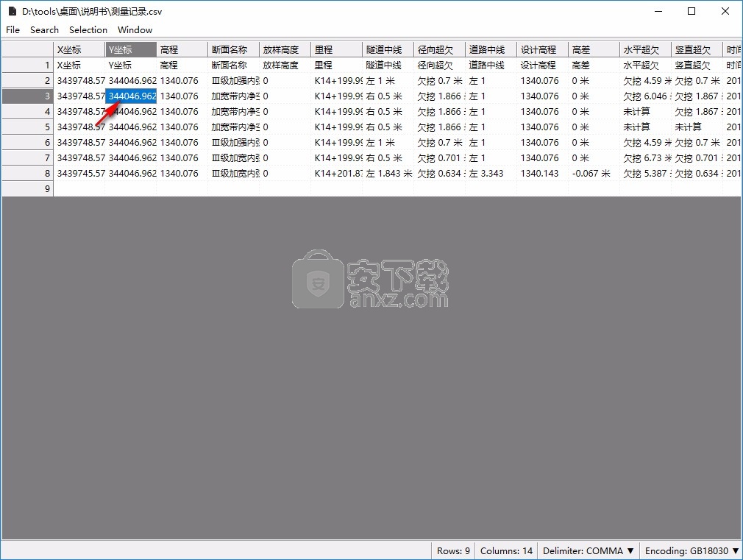Click the X坐标 column header
743x560 pixels.
(x=79, y=50)
